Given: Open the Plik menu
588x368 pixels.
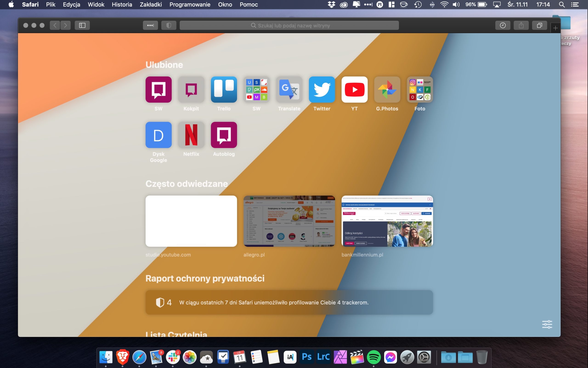Looking at the screenshot, I should (51, 4).
